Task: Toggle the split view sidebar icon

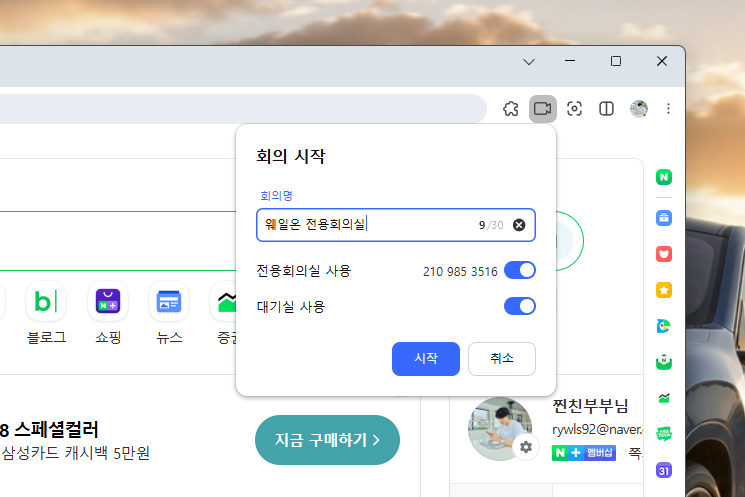Action: click(606, 109)
